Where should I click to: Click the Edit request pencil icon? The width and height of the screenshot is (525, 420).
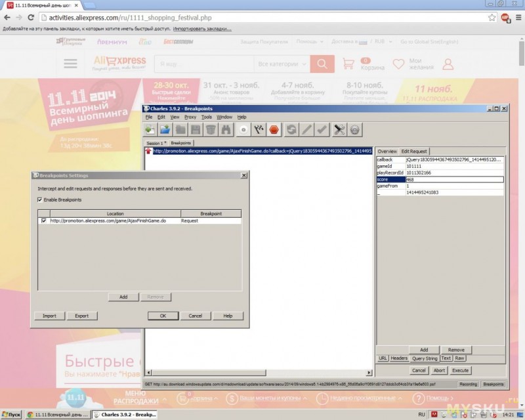click(x=306, y=130)
